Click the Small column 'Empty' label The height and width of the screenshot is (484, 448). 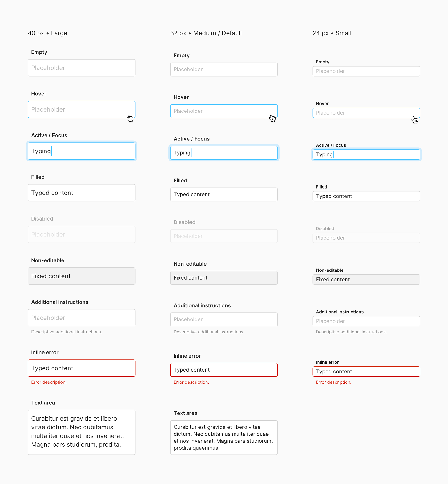click(323, 62)
